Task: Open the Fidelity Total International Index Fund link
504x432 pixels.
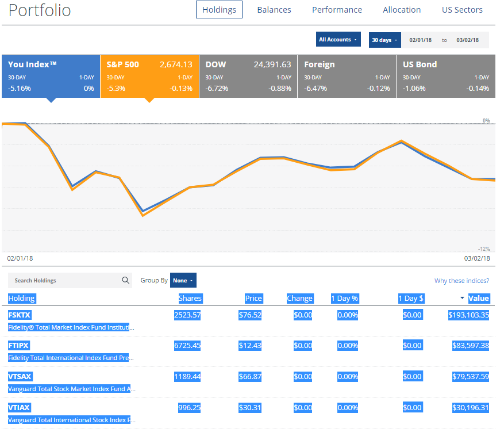Action: 69,358
